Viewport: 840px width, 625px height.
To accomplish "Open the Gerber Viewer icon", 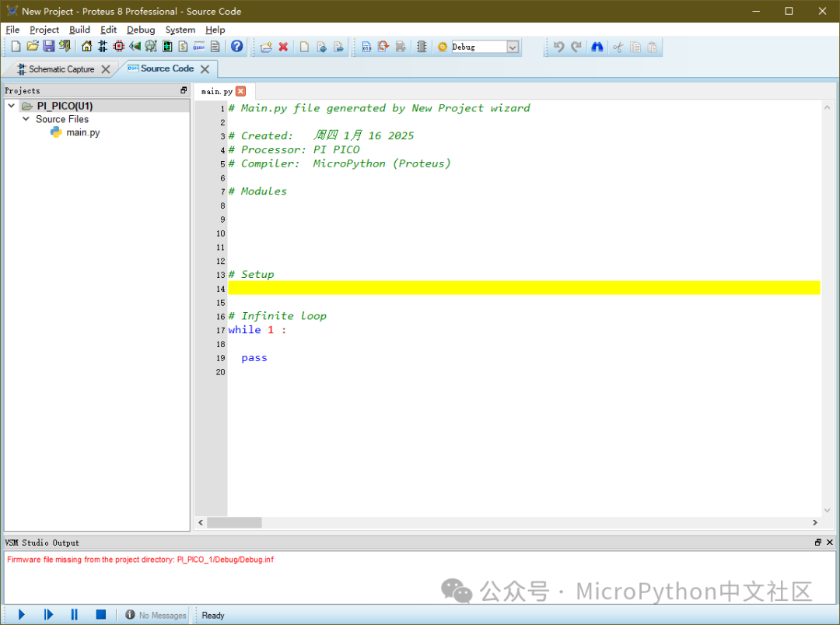I will click(x=151, y=47).
